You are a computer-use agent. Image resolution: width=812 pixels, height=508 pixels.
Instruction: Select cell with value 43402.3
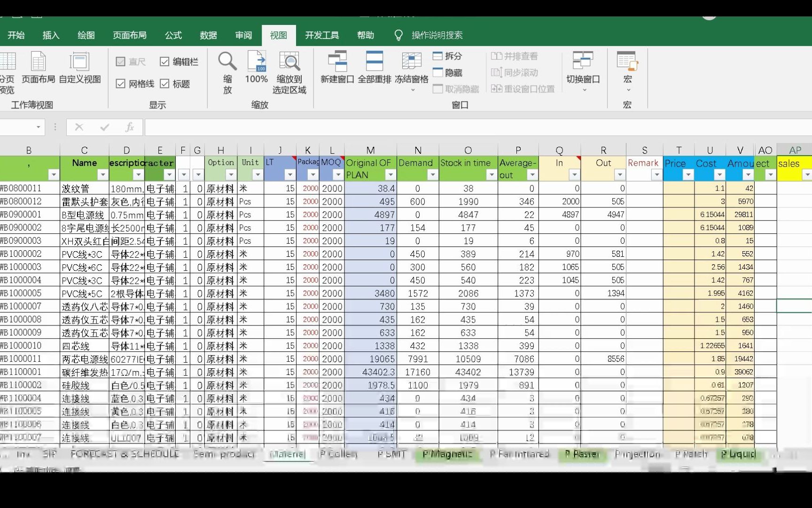pos(371,372)
